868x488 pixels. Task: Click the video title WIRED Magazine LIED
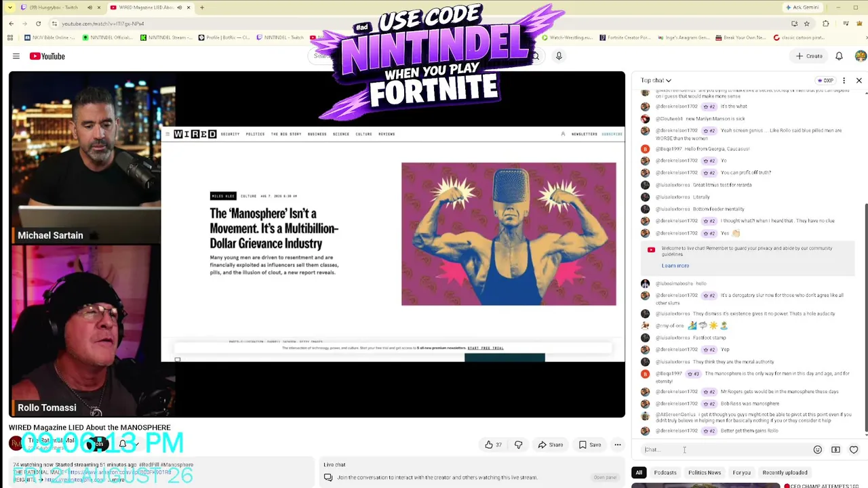(90, 428)
